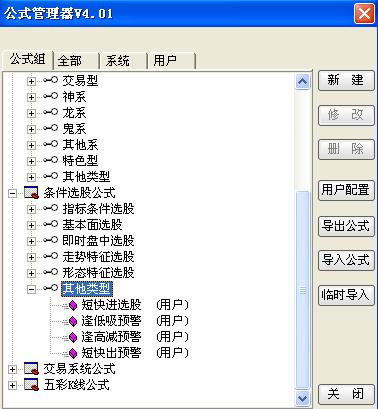Expand the 其他系 tree node
The width and height of the screenshot is (378, 409).
coord(31,145)
